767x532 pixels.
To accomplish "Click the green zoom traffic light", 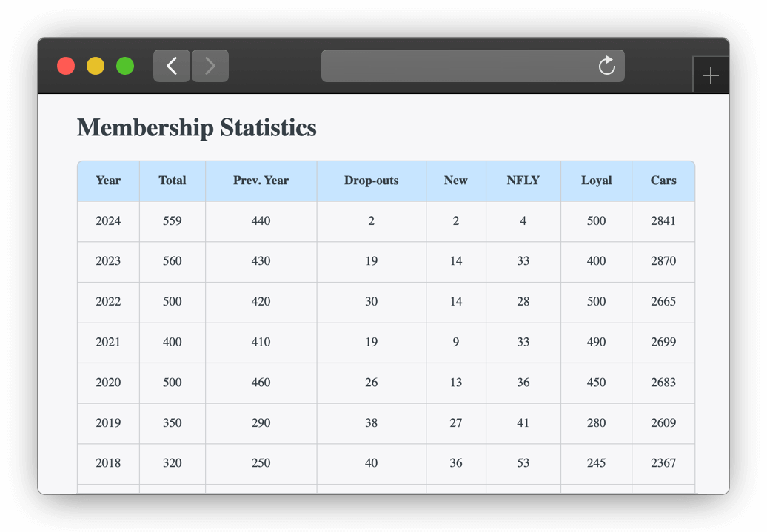I will (x=124, y=66).
